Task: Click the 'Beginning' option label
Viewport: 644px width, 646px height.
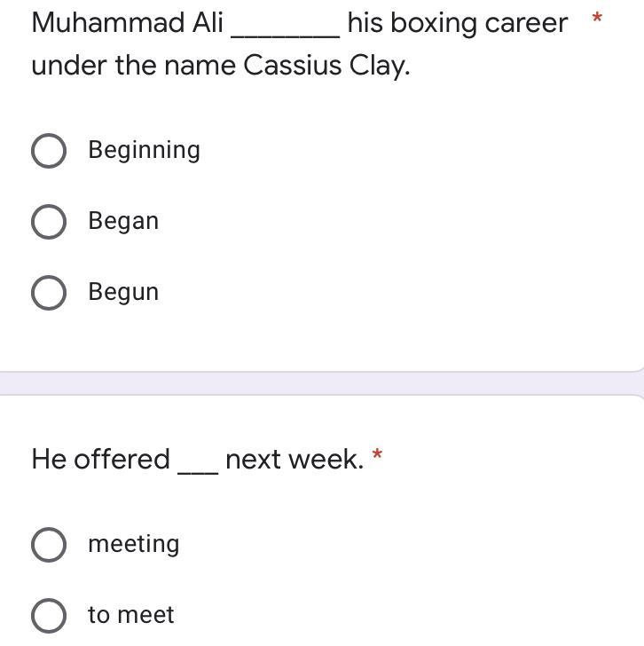Action: [x=144, y=150]
